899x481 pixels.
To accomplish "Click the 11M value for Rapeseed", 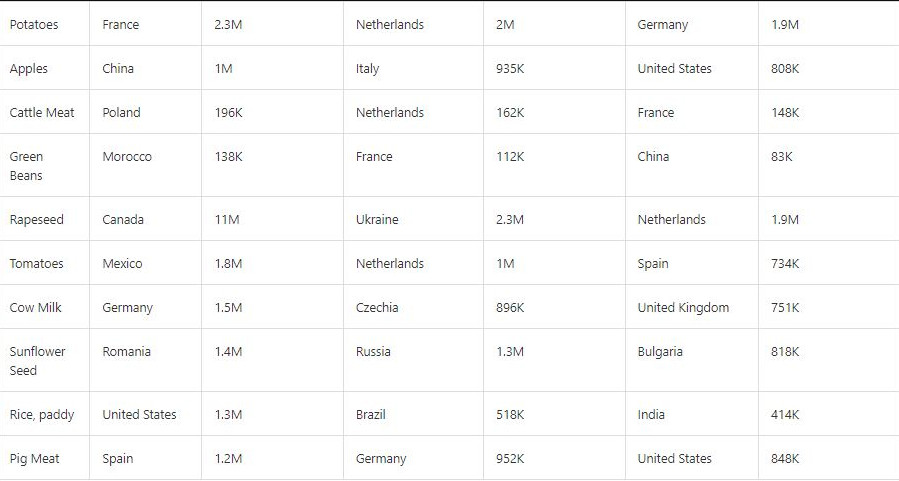I will [227, 220].
